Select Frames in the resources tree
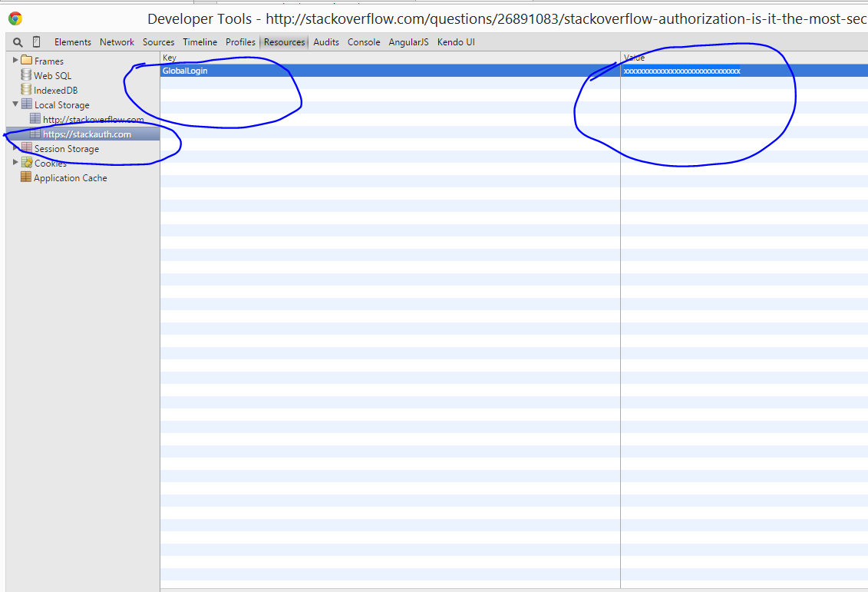This screenshot has height=592, width=868. click(48, 61)
